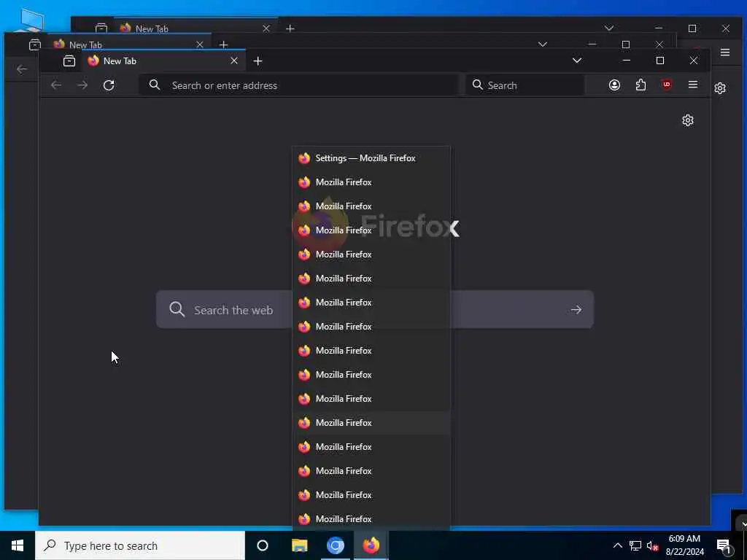The height and width of the screenshot is (560, 747).
Task: Open the Chromium browser taskbar icon
Action: 335,545
